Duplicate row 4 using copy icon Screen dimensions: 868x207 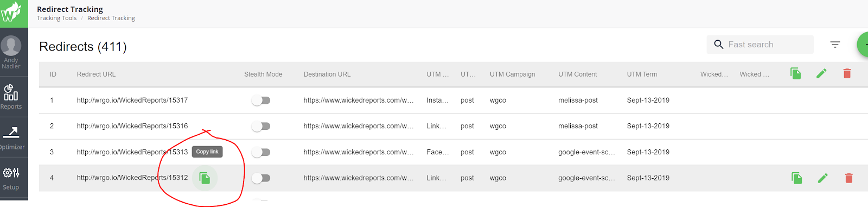[x=797, y=178]
